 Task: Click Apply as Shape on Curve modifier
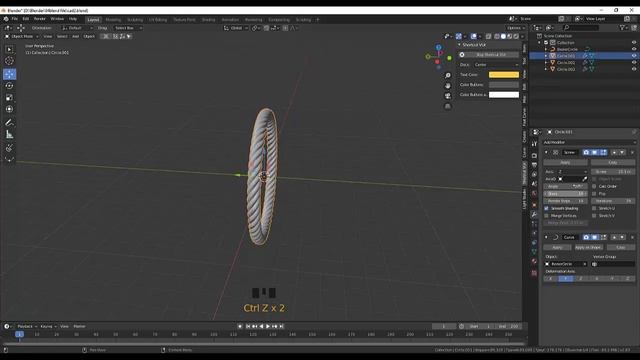(x=588, y=247)
